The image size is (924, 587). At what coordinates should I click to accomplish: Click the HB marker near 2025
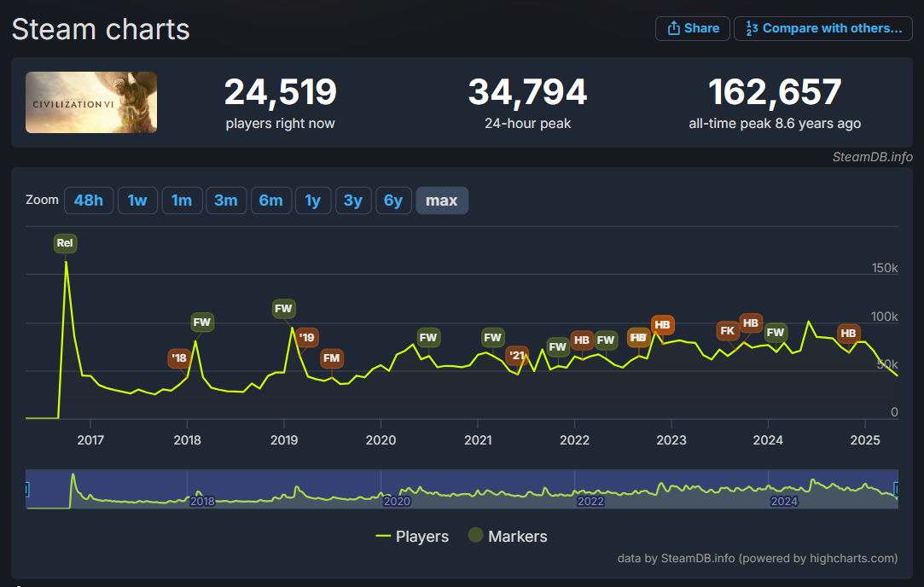pos(849,334)
